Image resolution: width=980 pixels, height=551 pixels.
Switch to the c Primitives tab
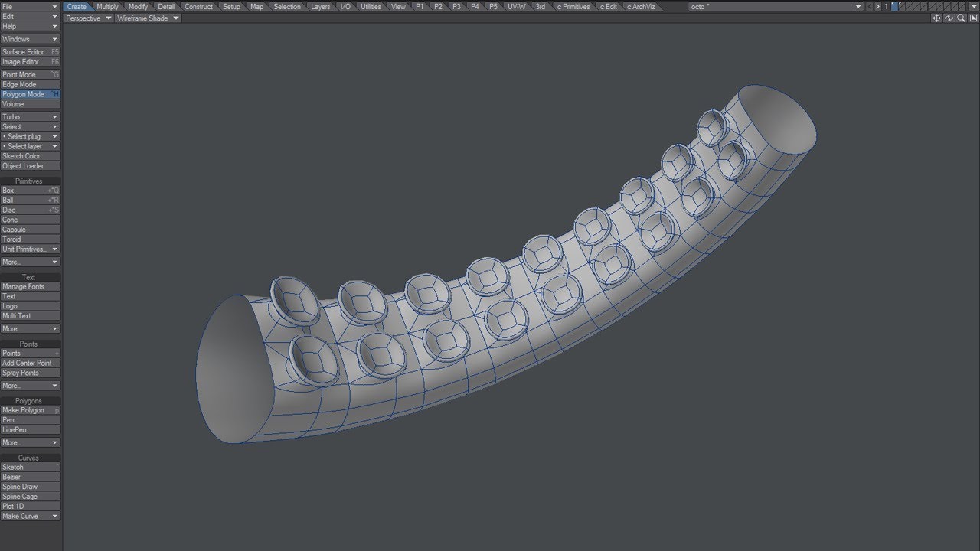click(x=573, y=7)
